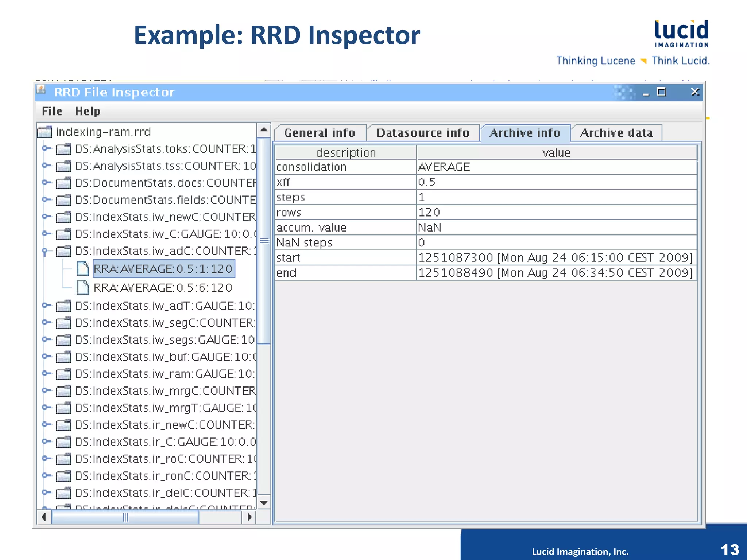Screen dimensions: 747x560
Task: Click the description column header
Action: (346, 152)
